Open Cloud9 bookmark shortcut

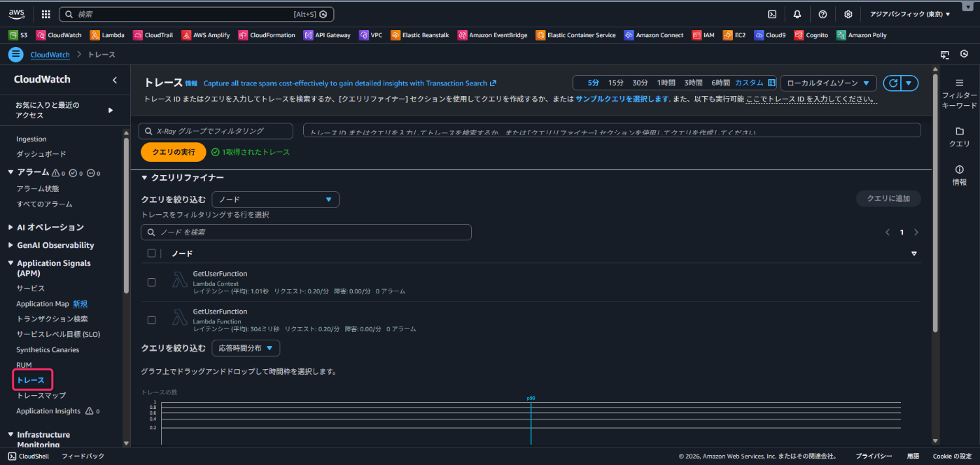(770, 35)
